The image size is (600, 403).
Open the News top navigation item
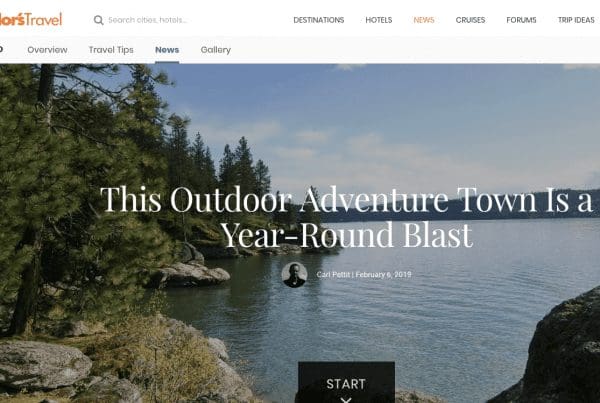click(424, 20)
